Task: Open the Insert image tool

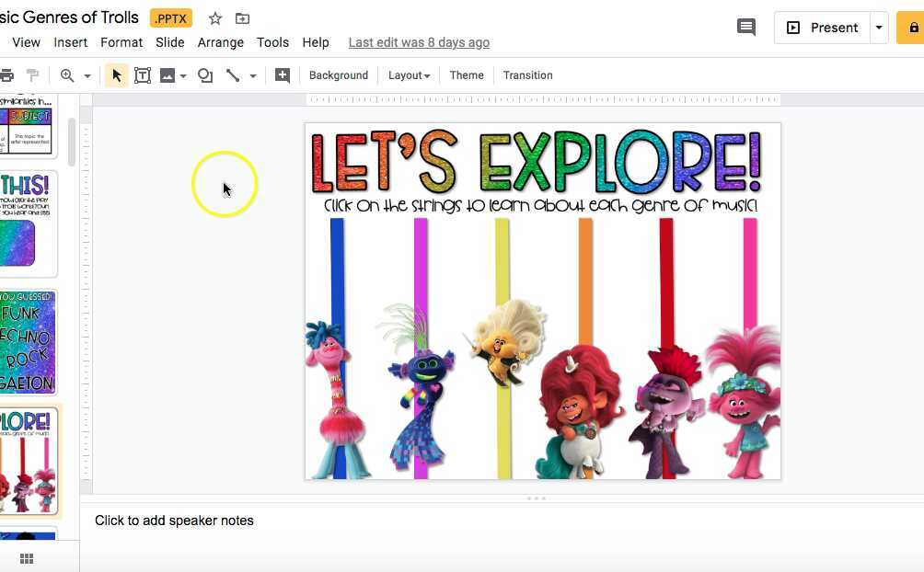Action: click(x=166, y=75)
